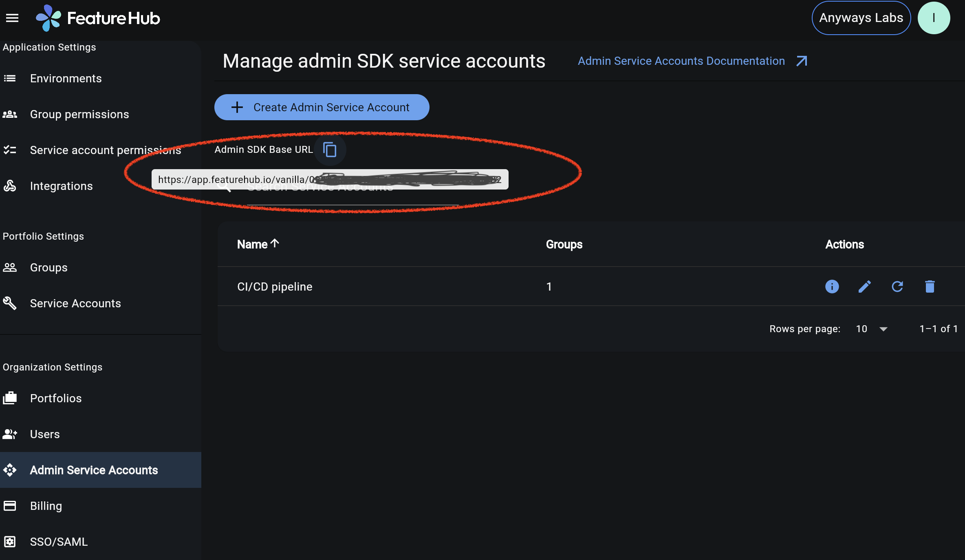
Task: Select the Integrations sidebar icon
Action: pyautogui.click(x=10, y=186)
